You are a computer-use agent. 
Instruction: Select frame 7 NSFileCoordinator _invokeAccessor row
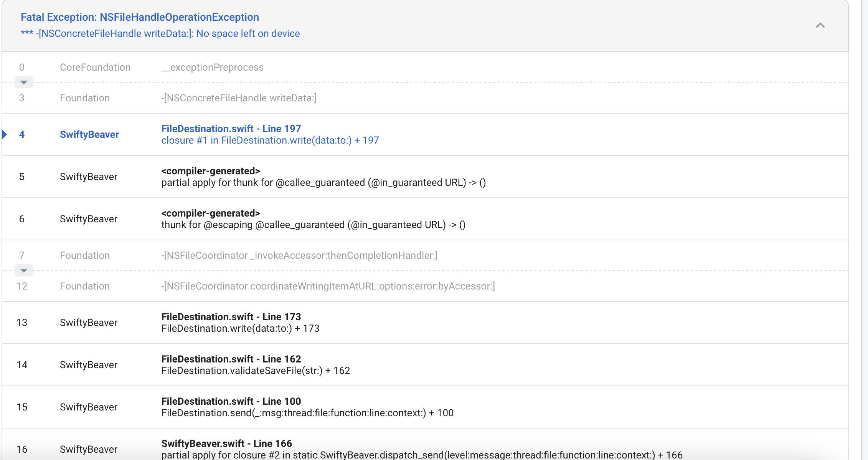tap(299, 255)
